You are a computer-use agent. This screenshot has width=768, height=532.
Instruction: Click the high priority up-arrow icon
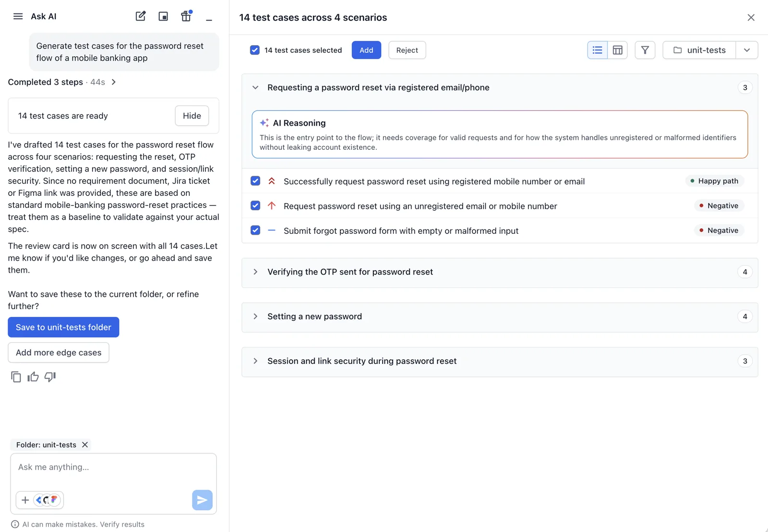(x=272, y=206)
